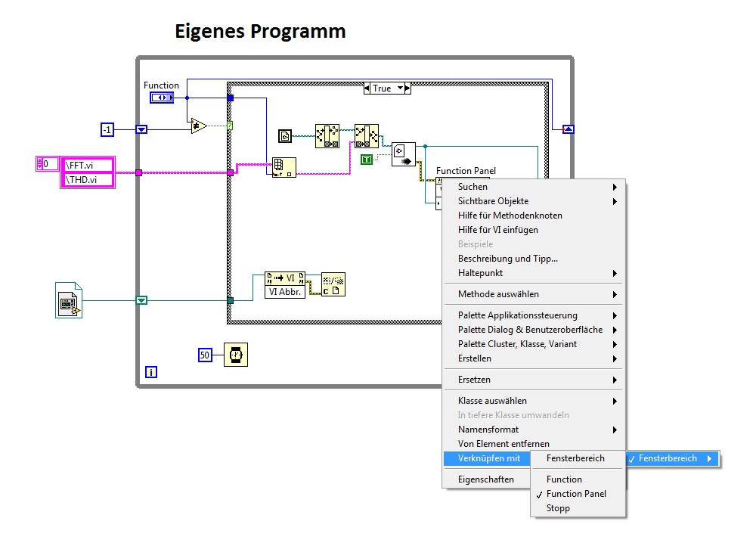Viewport: 756px width, 546px height.
Task: Link to the Stopp control
Action: [578, 508]
